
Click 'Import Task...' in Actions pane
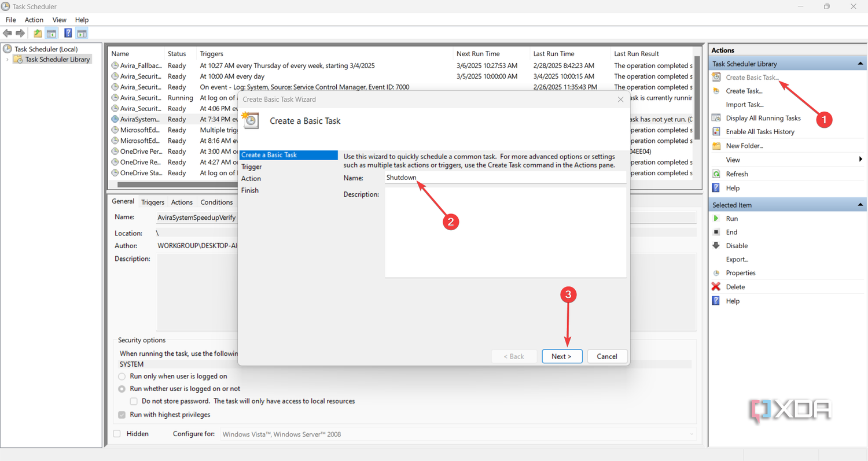745,105
